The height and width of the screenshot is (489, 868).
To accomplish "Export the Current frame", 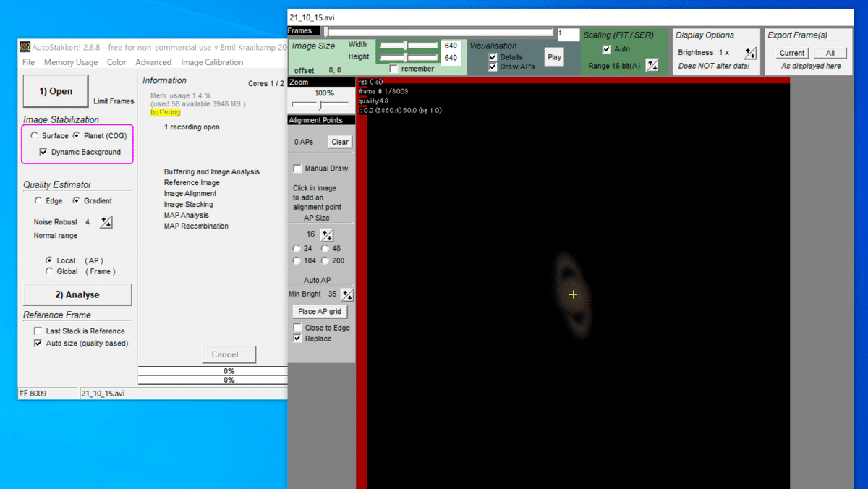I will [792, 53].
